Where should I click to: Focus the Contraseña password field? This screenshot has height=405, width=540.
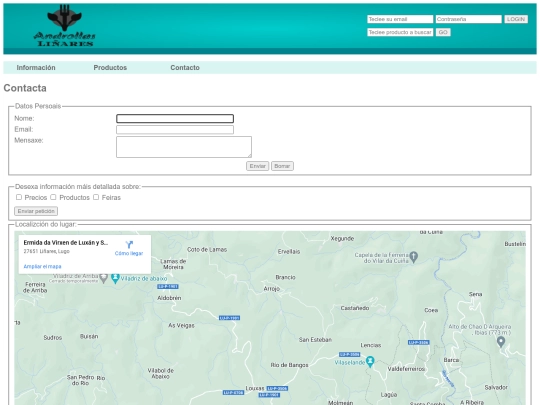point(468,19)
